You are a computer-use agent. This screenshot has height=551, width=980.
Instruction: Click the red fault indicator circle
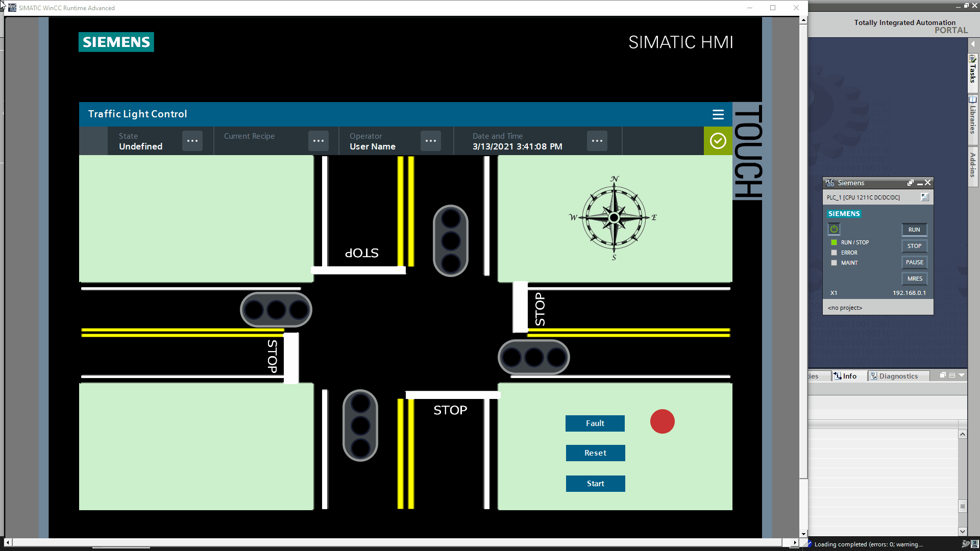[x=662, y=422]
